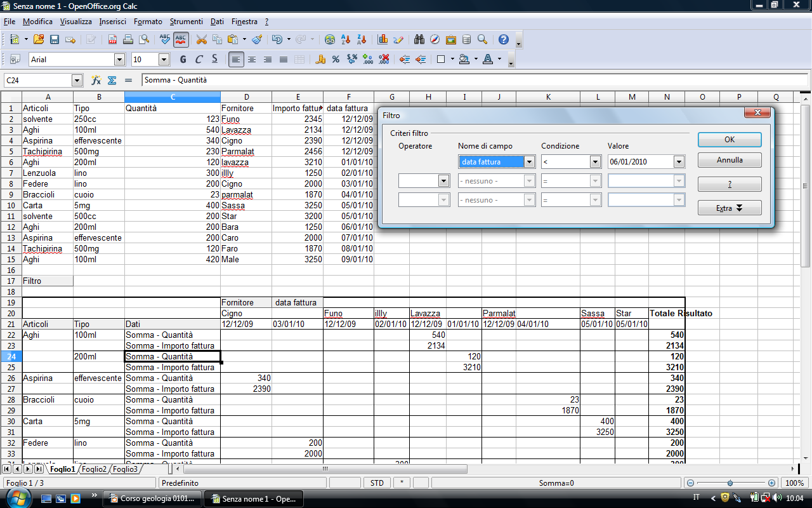Viewport: 812px width, 508px height.
Task: Open OpenOffice Help
Action: click(x=504, y=39)
